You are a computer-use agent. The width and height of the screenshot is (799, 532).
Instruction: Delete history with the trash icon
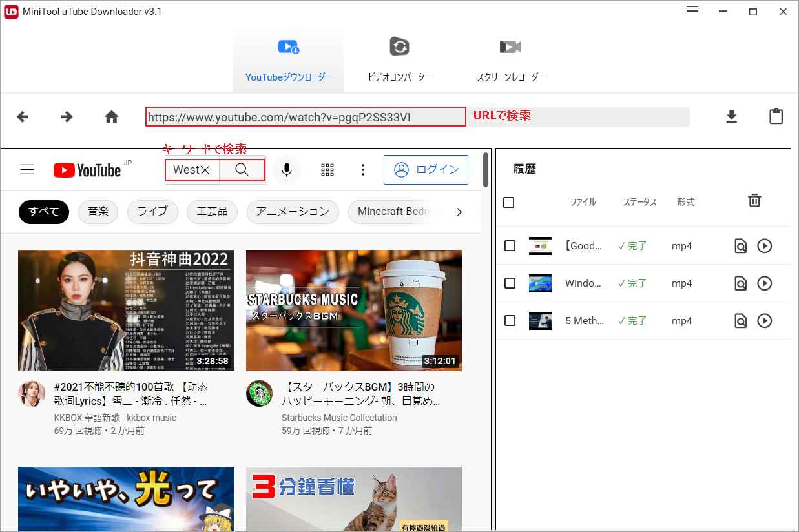click(754, 201)
